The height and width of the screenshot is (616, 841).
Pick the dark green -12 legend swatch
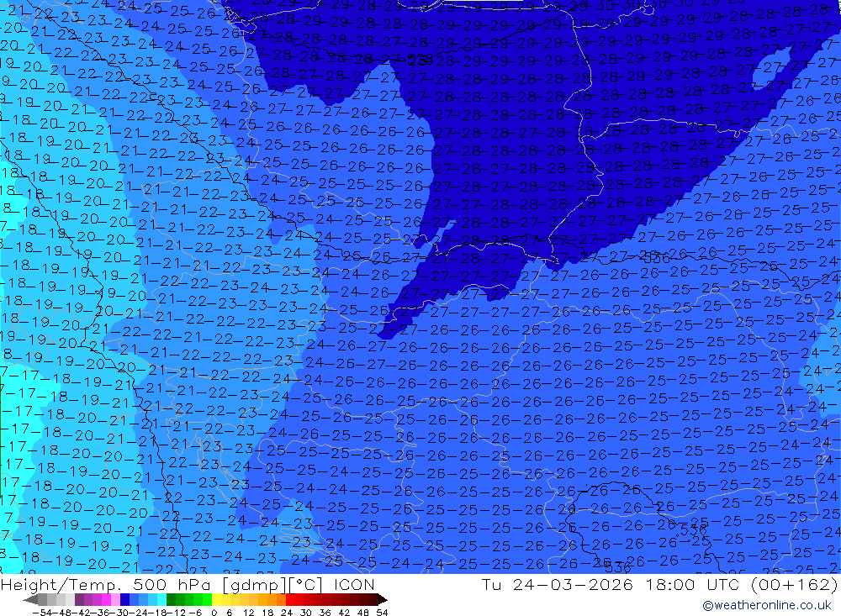pos(171,599)
